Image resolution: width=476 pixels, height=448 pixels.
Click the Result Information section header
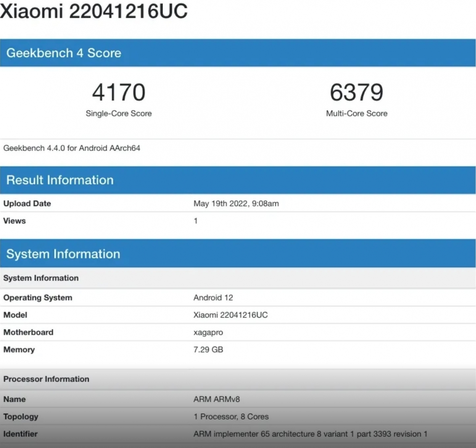click(60, 180)
